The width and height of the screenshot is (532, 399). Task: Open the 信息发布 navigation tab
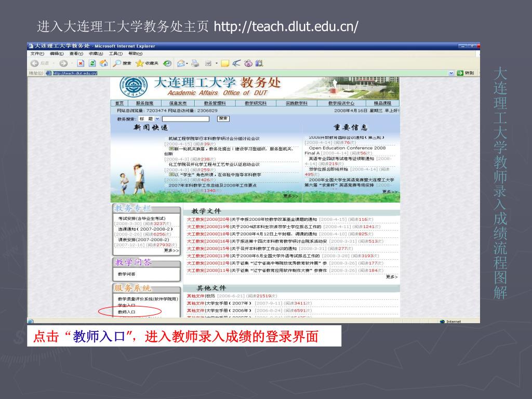178,103
